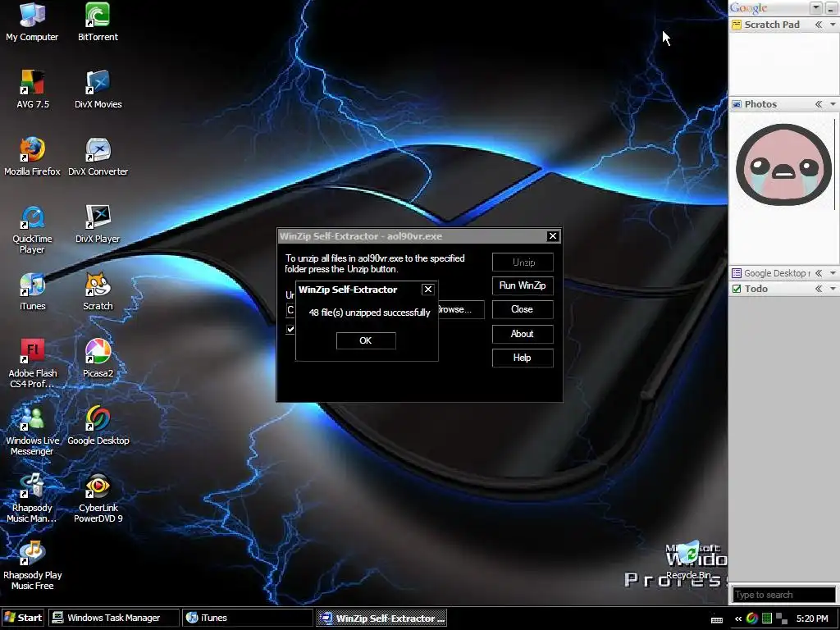The width and height of the screenshot is (840, 630).
Task: Select the Recycle Bin icon
Action: pyautogui.click(x=688, y=560)
